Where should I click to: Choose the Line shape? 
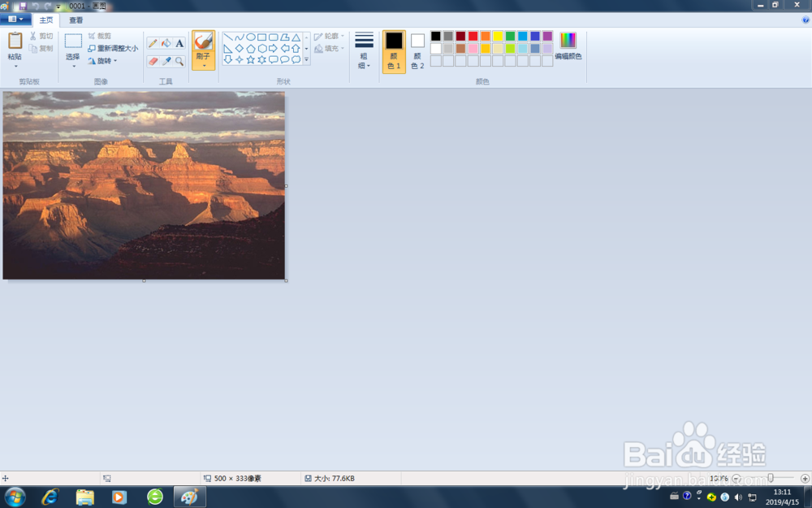pos(228,37)
